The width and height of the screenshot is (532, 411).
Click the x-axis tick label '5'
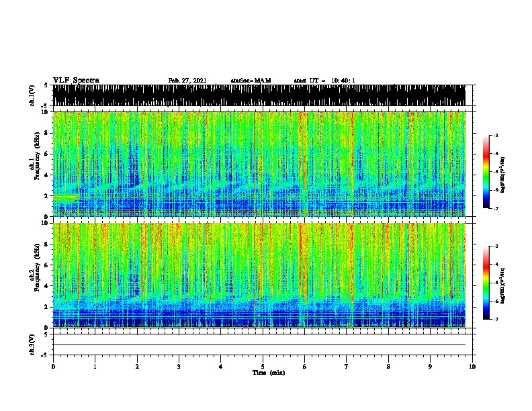pos(263,367)
